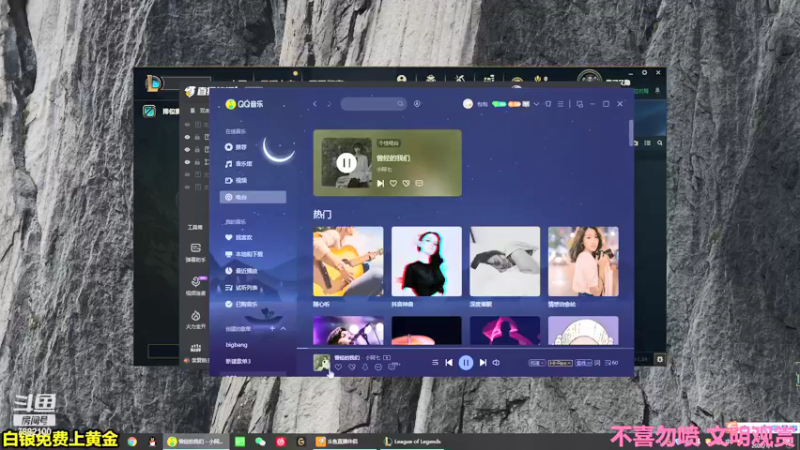
Task: Click the magnifier icon in the search box
Action: tap(400, 104)
